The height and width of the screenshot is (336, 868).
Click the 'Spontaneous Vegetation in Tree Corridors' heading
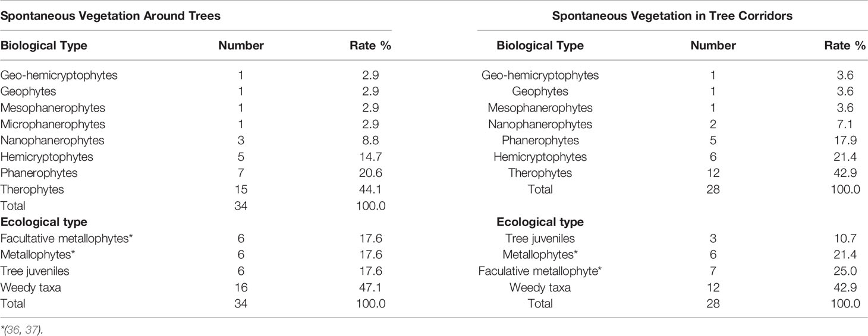(672, 16)
